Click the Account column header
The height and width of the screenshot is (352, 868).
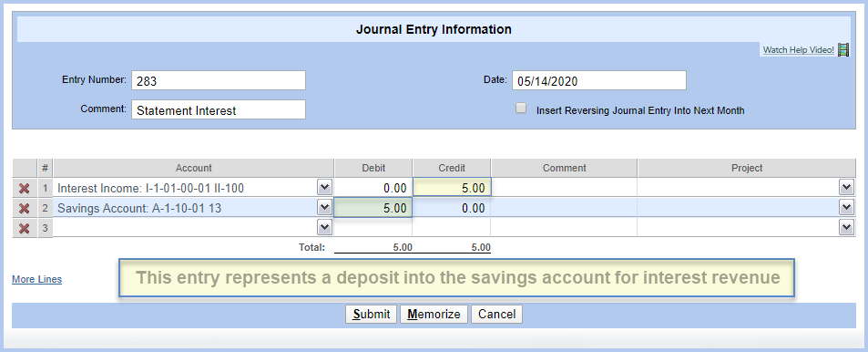coord(194,168)
